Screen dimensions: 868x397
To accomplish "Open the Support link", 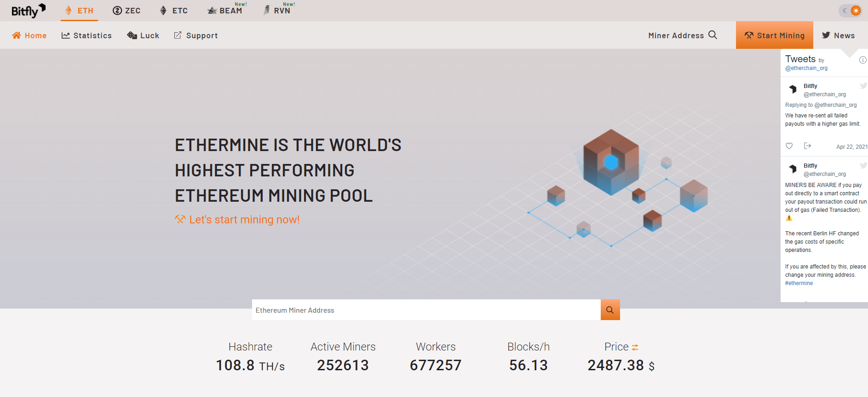I will tap(196, 35).
